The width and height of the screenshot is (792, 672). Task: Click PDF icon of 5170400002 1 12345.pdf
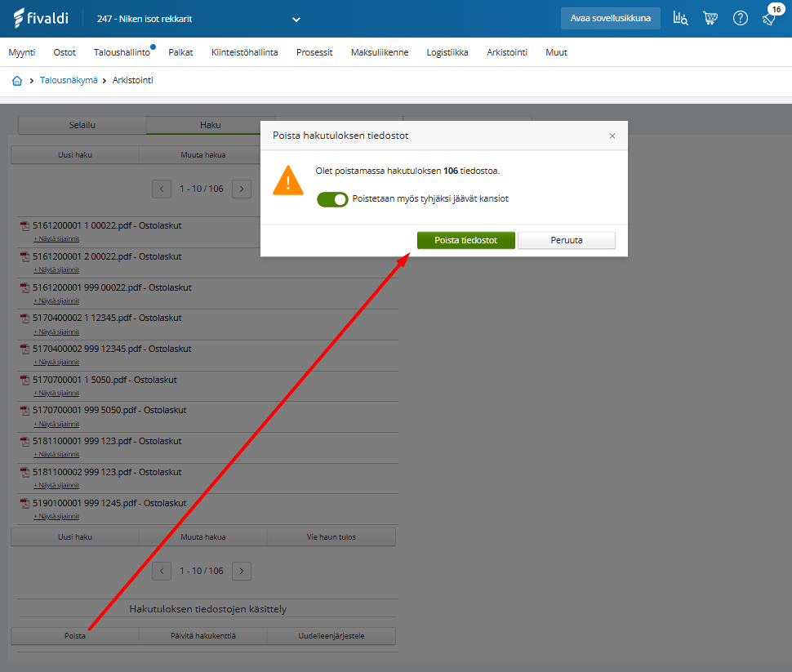pos(24,318)
